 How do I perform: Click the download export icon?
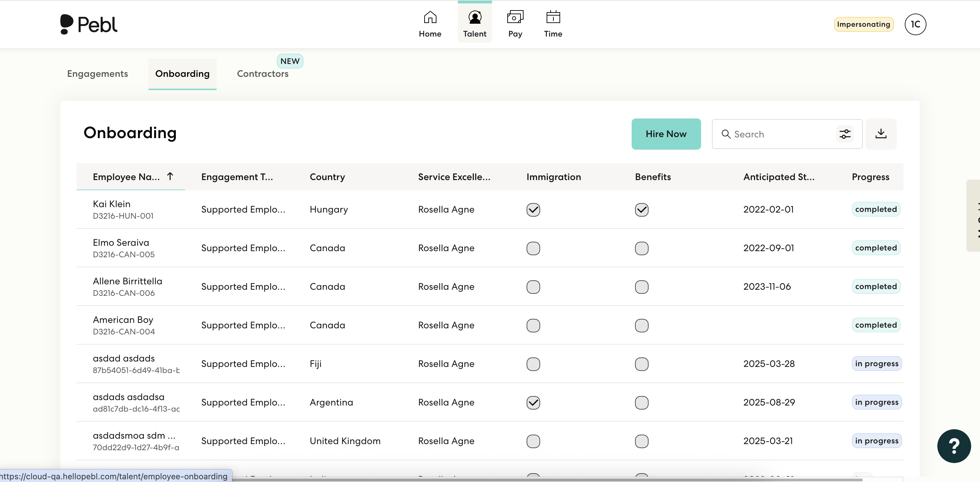881,134
